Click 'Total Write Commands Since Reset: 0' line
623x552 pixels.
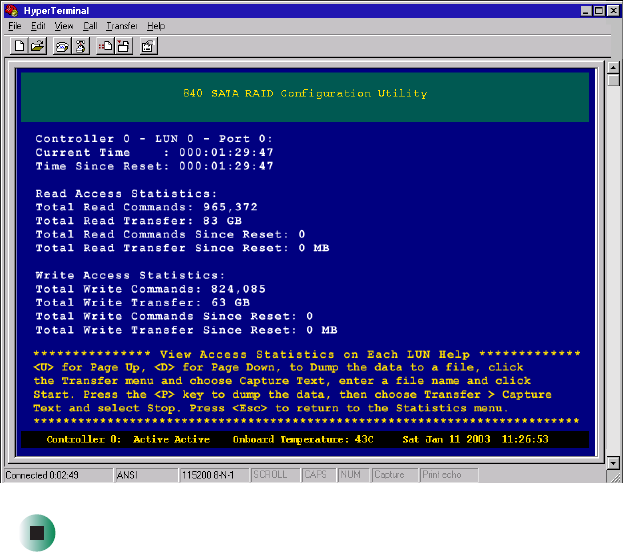[x=174, y=316]
